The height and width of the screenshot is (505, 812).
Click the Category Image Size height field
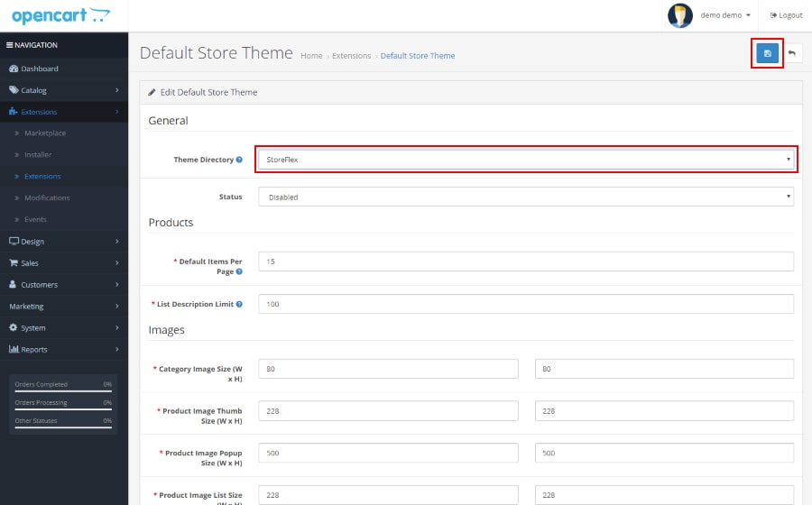[x=664, y=369]
